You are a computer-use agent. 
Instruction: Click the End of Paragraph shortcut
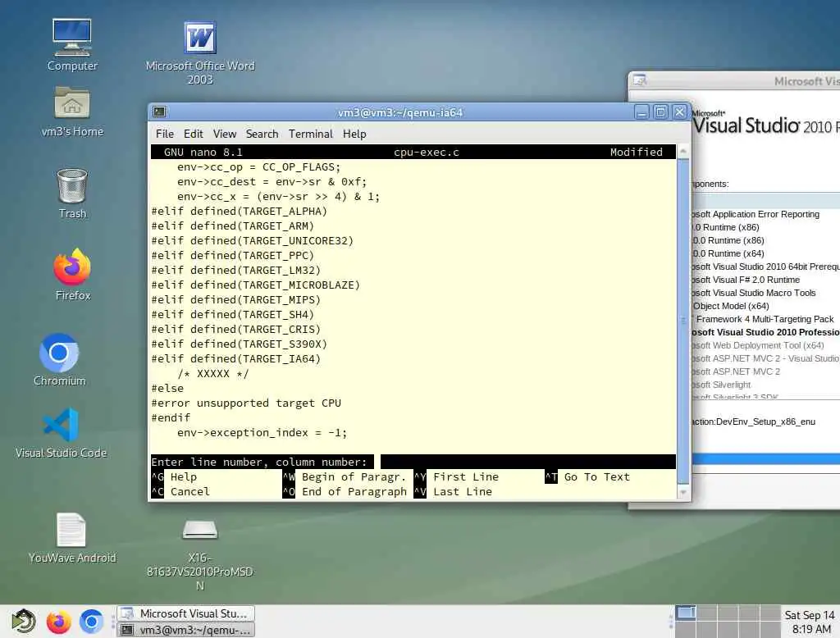coord(345,492)
